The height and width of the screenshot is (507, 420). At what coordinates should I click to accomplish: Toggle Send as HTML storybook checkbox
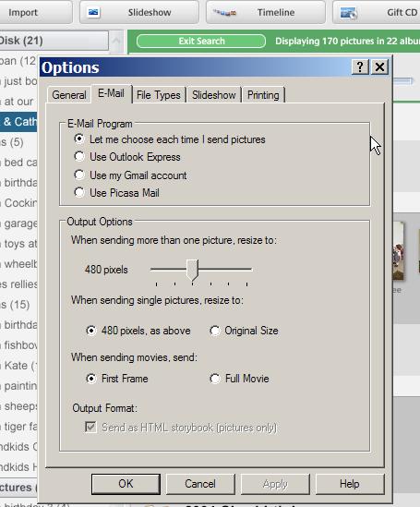pos(90,428)
